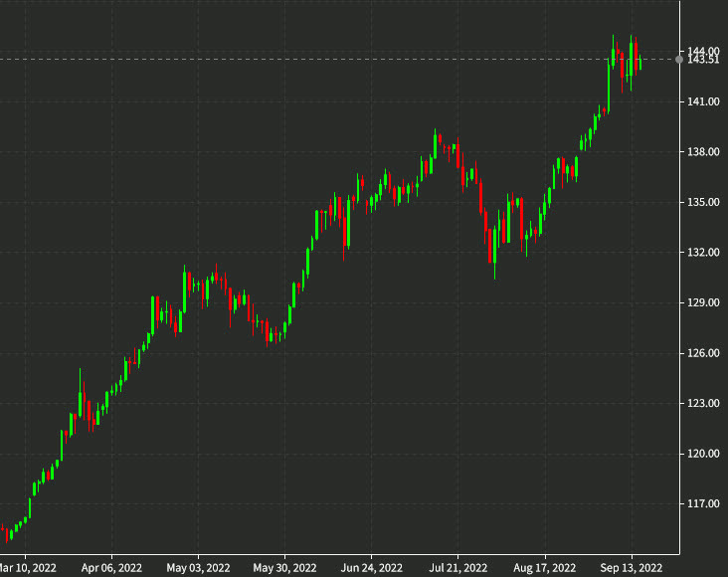This screenshot has height=577, width=728.
Task: Click the 143.51 last price label
Action: pyautogui.click(x=703, y=60)
